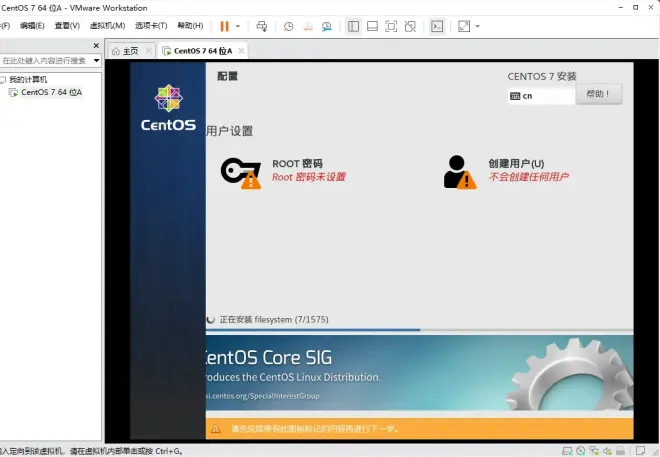Open the 查看(V) menu
The width and height of the screenshot is (660, 457).
(x=67, y=26)
